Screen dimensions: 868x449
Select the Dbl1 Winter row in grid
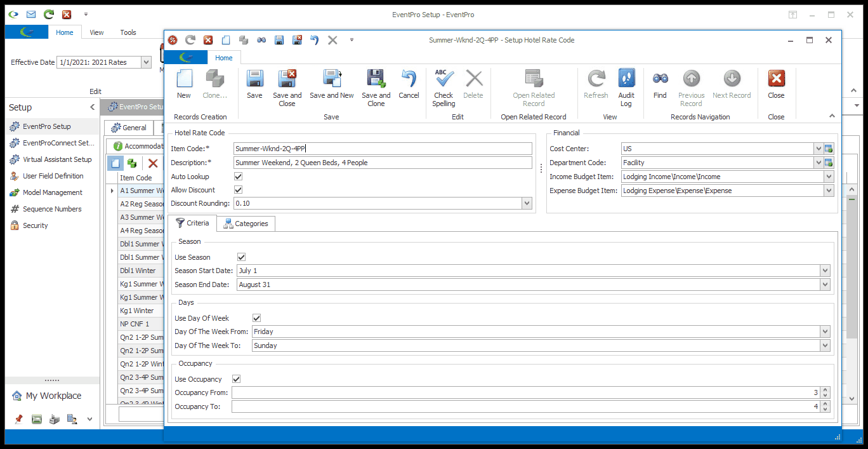point(141,271)
